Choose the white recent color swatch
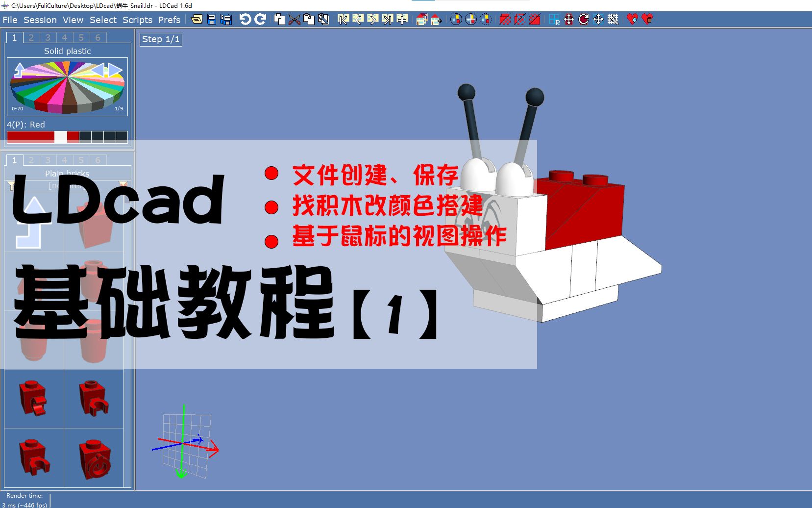The width and height of the screenshot is (812, 508). (60, 137)
